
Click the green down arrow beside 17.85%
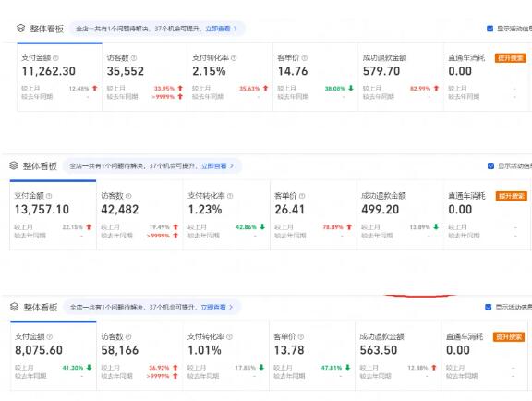pos(261,368)
